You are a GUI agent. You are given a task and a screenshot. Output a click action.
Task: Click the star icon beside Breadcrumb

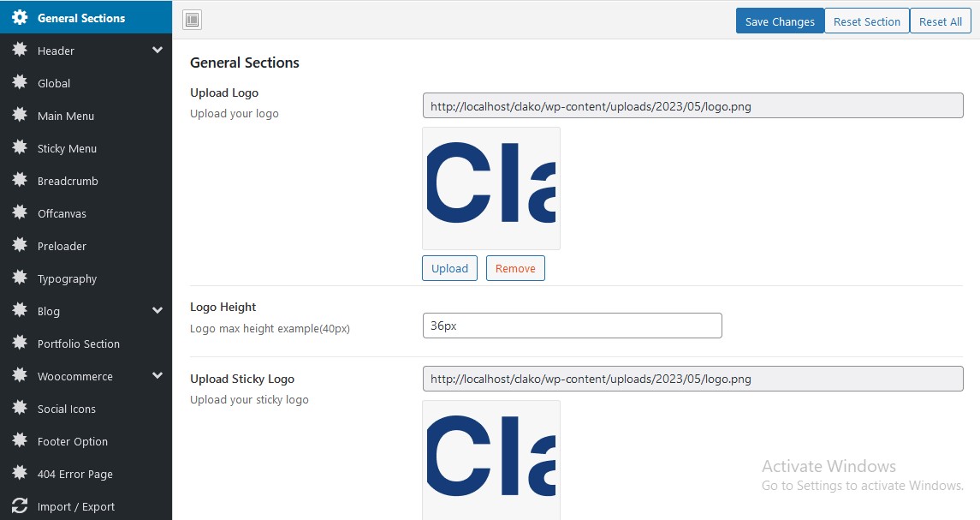(x=20, y=181)
